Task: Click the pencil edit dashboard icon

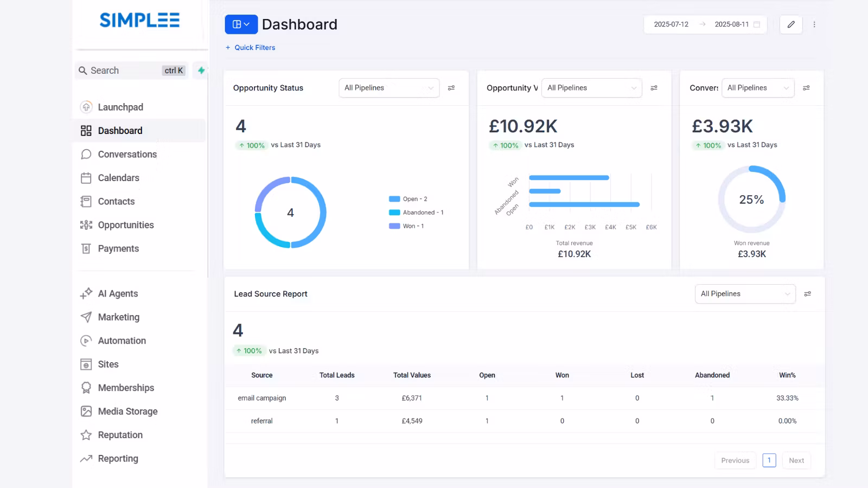Action: point(790,24)
